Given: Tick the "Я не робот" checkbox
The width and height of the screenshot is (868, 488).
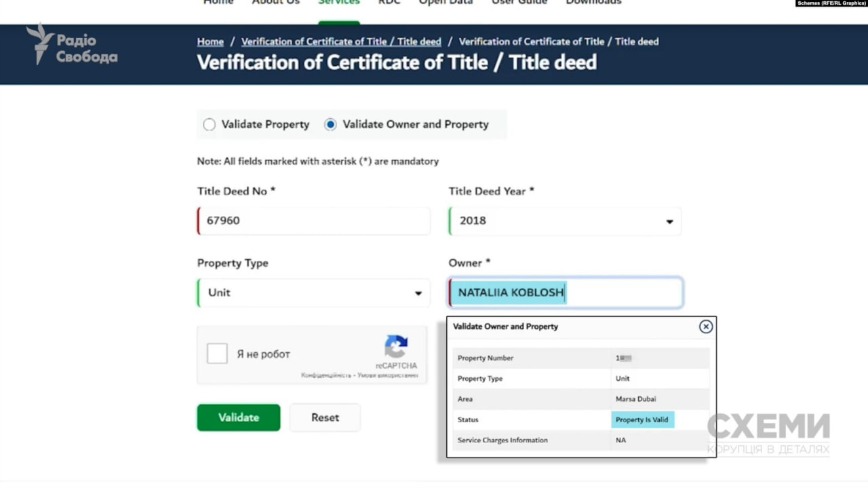Looking at the screenshot, I should pyautogui.click(x=217, y=354).
